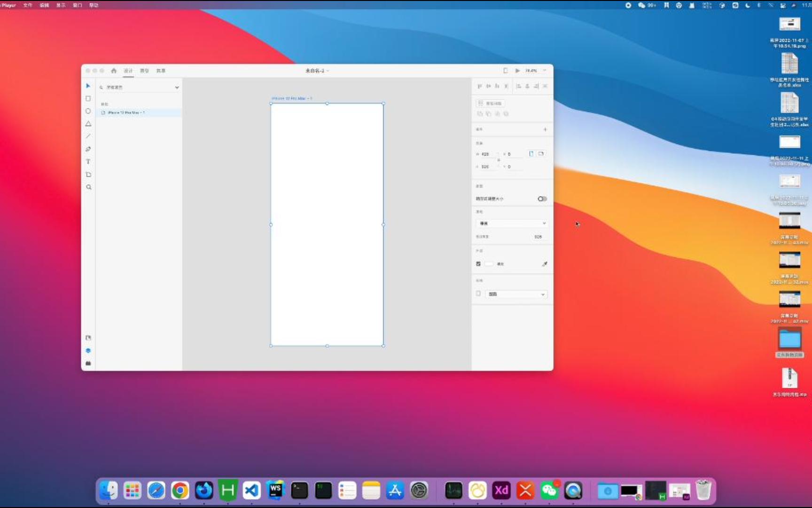Click the Align Middle vertically icon

488,86
